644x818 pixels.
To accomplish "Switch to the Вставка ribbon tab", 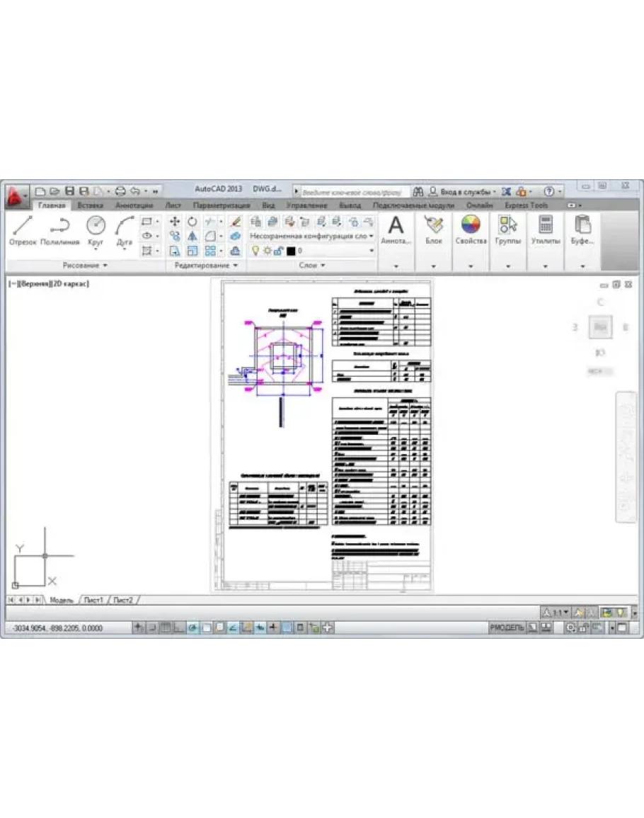I will 91,205.
